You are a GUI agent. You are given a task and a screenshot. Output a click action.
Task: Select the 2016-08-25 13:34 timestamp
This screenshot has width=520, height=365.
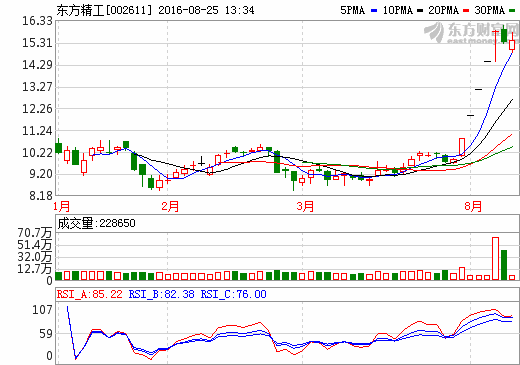(206, 10)
